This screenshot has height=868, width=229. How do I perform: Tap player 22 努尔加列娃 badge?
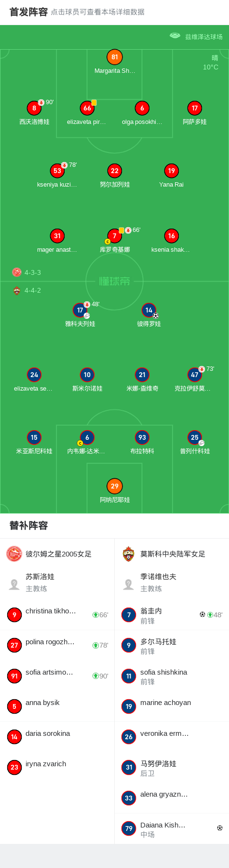115,171
